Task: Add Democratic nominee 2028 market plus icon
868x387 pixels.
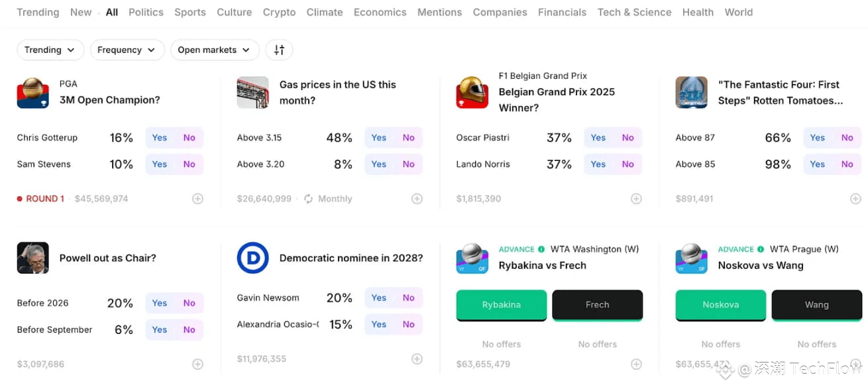Action: click(417, 359)
